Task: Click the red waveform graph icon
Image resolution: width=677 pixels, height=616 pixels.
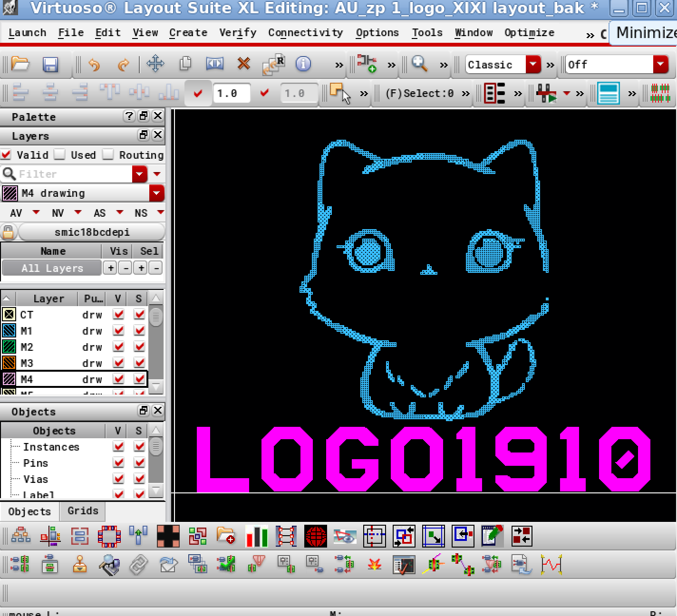Action: (x=551, y=565)
